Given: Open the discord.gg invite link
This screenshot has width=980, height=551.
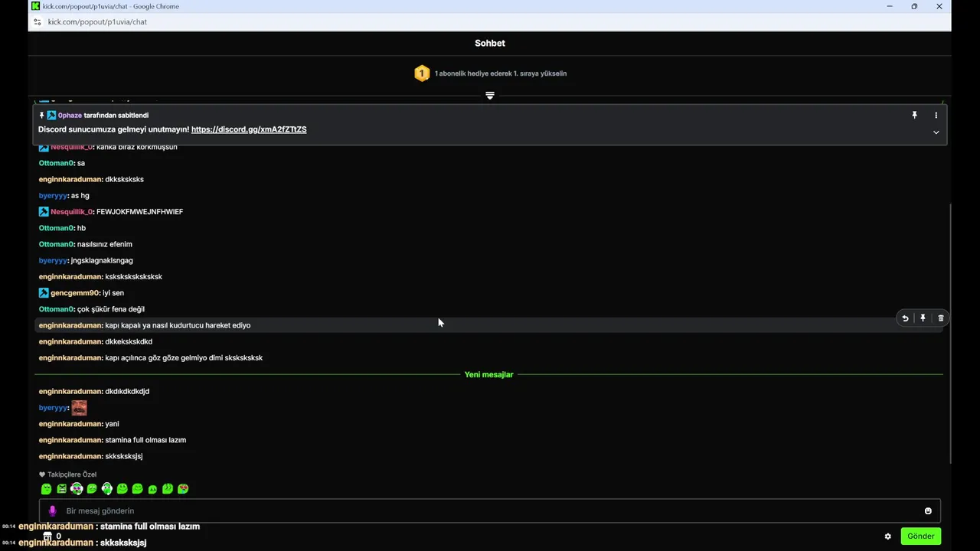Looking at the screenshot, I should coord(249,129).
